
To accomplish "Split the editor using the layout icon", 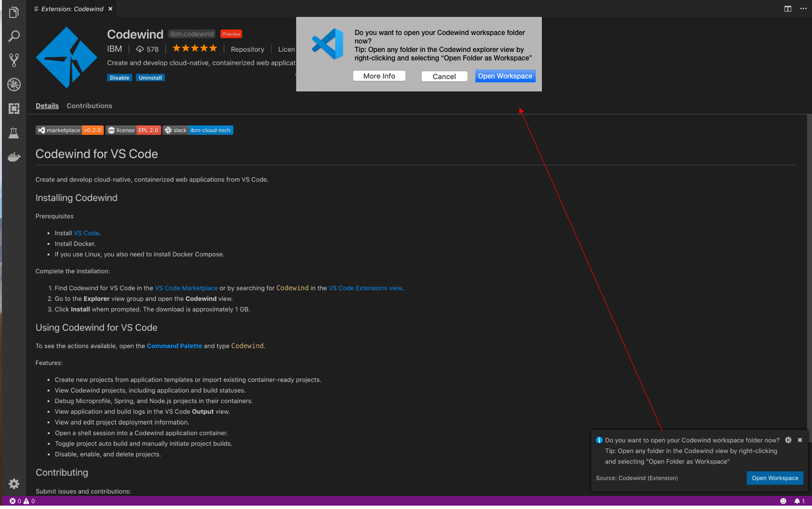I will tap(787, 8).
